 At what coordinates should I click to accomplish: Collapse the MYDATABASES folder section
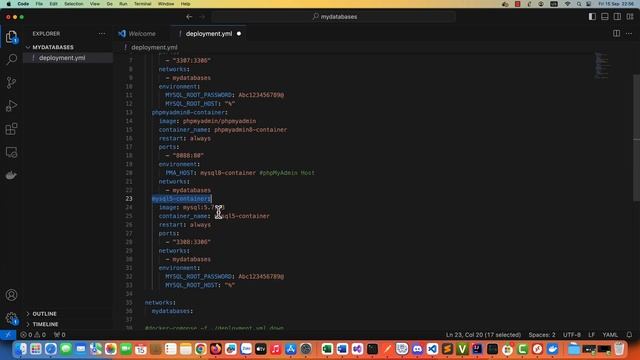pos(68,47)
